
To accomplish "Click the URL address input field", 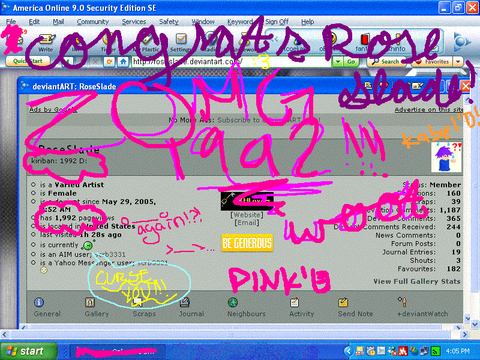I will coord(231,62).
